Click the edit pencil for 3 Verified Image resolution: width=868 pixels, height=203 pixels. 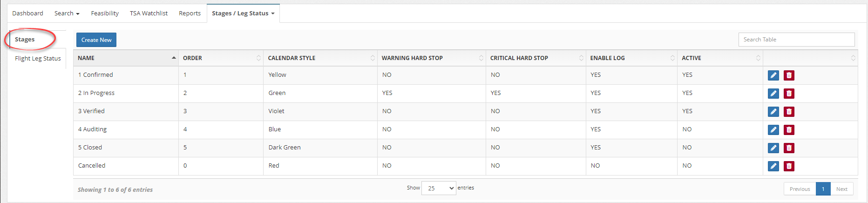pyautogui.click(x=773, y=112)
